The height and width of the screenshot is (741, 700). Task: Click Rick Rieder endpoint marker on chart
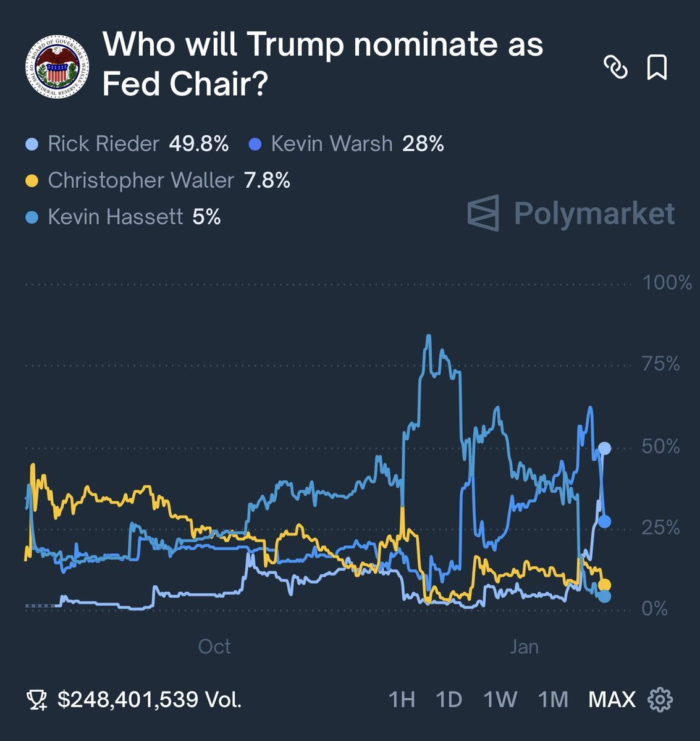[x=604, y=448]
